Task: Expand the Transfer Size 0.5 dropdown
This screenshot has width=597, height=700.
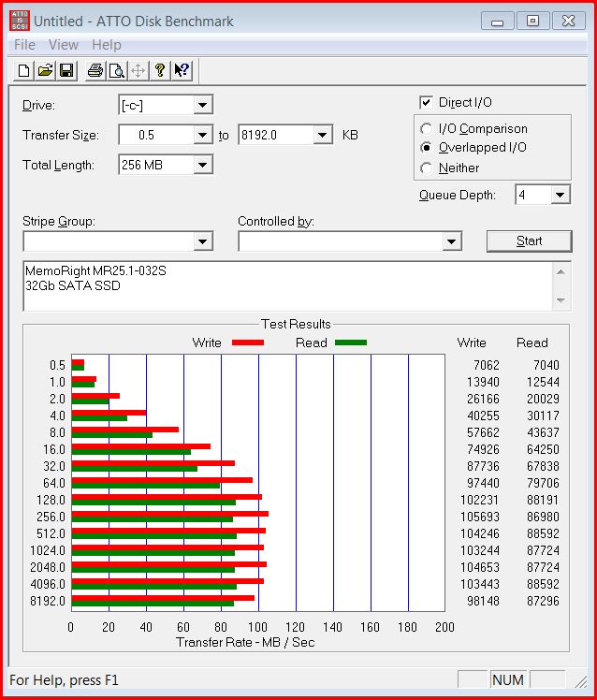Action: (202, 135)
